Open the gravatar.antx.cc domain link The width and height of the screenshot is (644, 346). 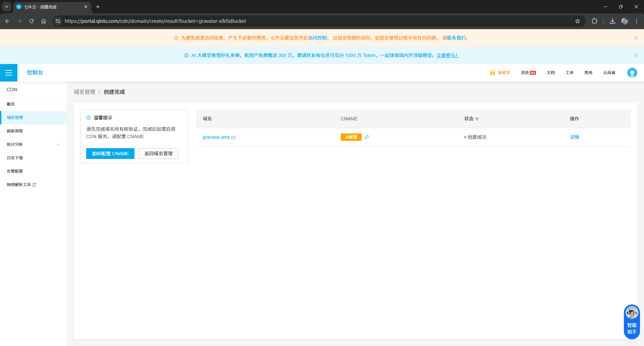pos(219,137)
